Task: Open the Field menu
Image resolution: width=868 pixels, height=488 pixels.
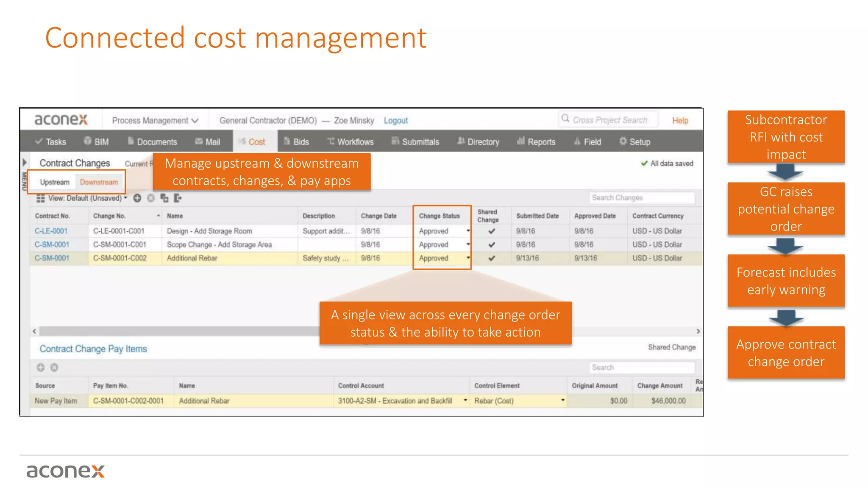Action: (587, 141)
